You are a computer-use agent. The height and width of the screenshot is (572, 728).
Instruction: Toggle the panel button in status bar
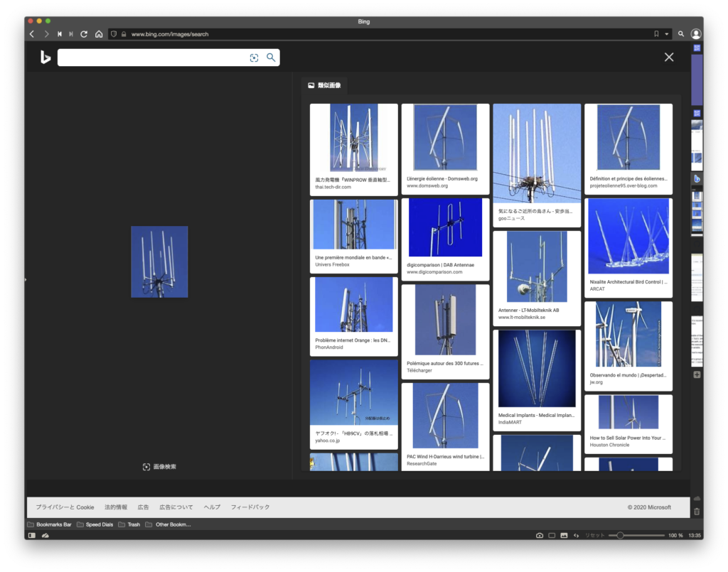coord(31,535)
